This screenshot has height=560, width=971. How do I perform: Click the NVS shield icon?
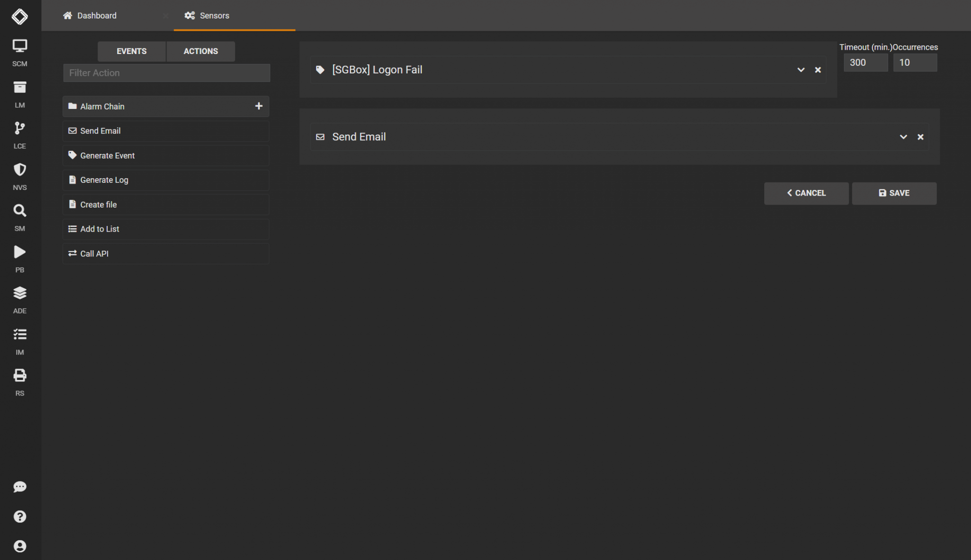[19, 170]
